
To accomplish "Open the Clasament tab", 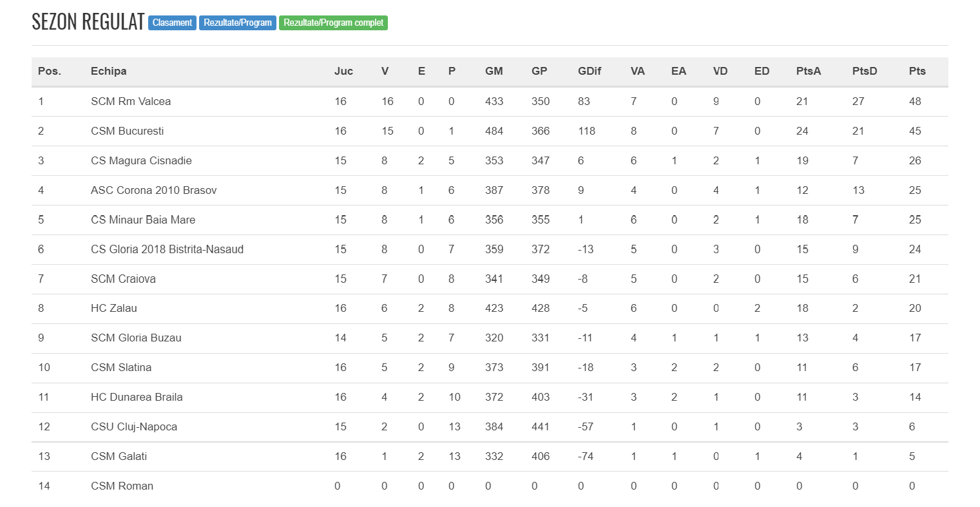I will pyautogui.click(x=172, y=23).
